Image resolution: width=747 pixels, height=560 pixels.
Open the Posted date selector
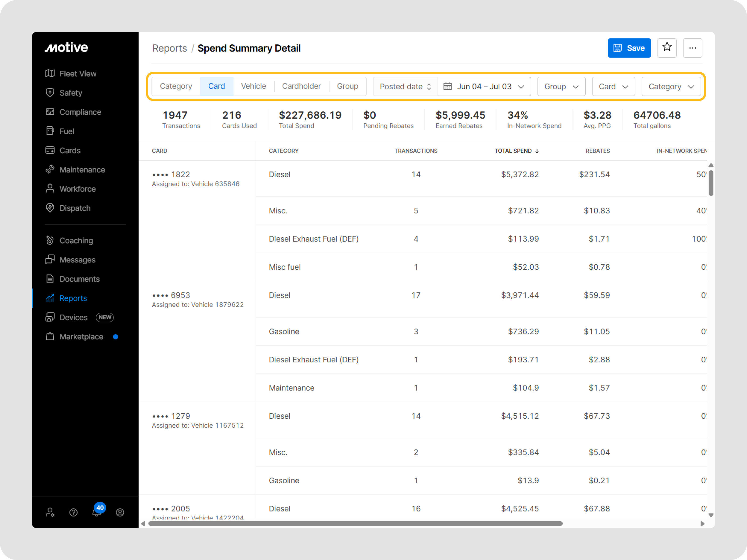tap(404, 86)
